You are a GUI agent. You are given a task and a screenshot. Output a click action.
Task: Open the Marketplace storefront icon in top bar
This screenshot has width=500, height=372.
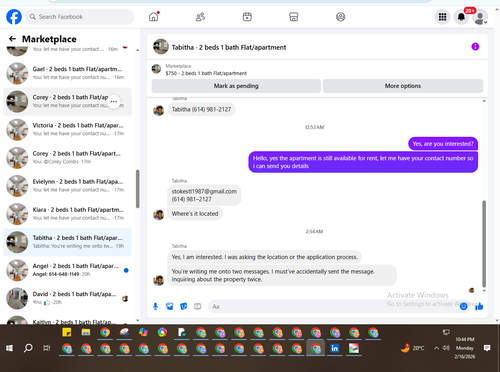pos(294,17)
